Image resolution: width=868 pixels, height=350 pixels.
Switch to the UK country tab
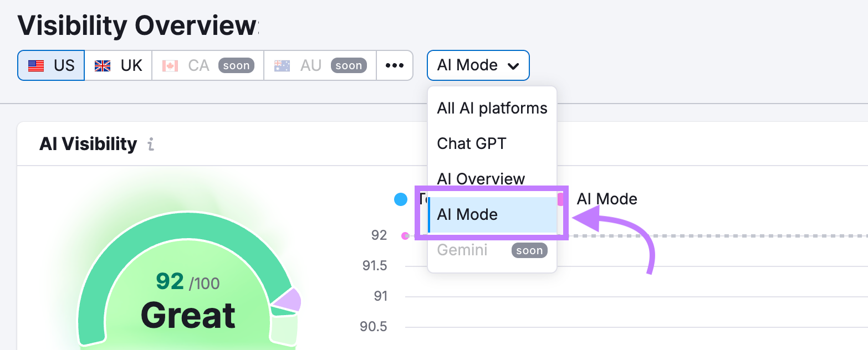click(118, 65)
